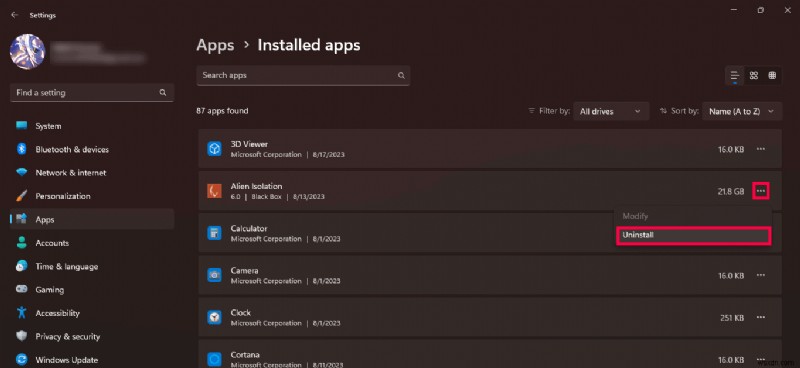Click the 21.8 GB size value
800x368 pixels.
(x=731, y=191)
